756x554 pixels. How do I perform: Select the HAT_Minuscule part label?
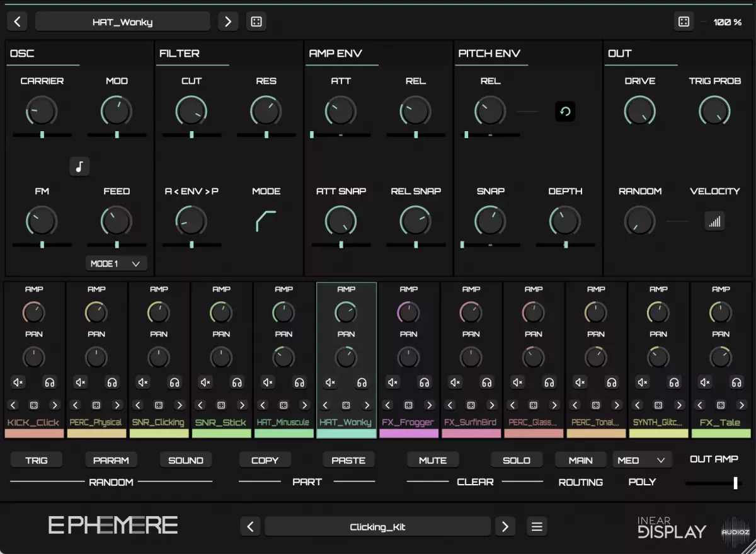point(283,422)
